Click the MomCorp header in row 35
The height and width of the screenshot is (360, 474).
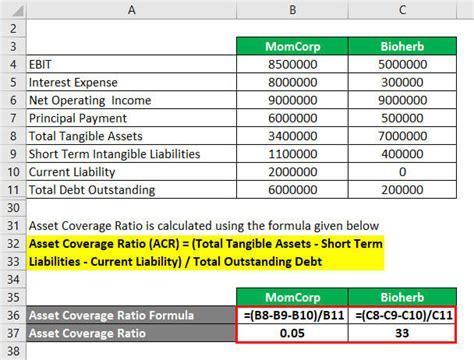click(292, 297)
